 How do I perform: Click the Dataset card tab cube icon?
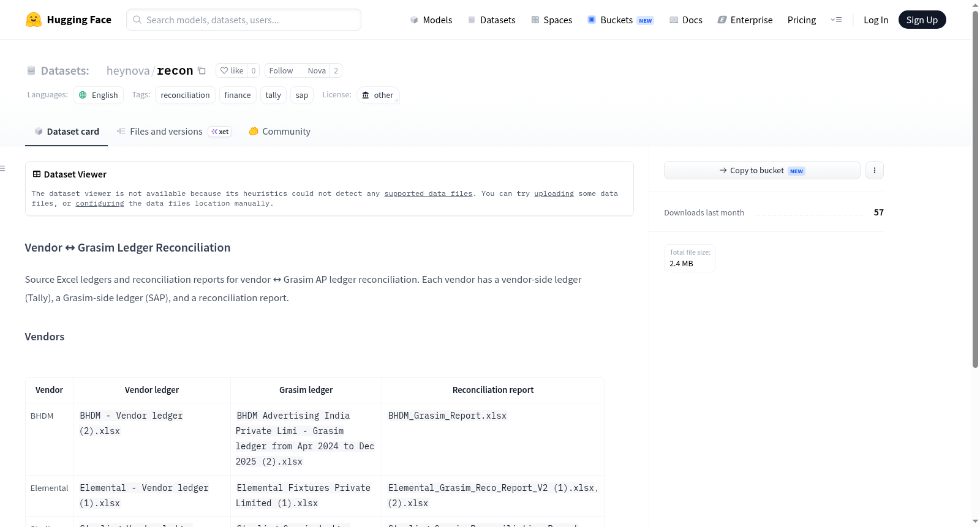pos(39,131)
